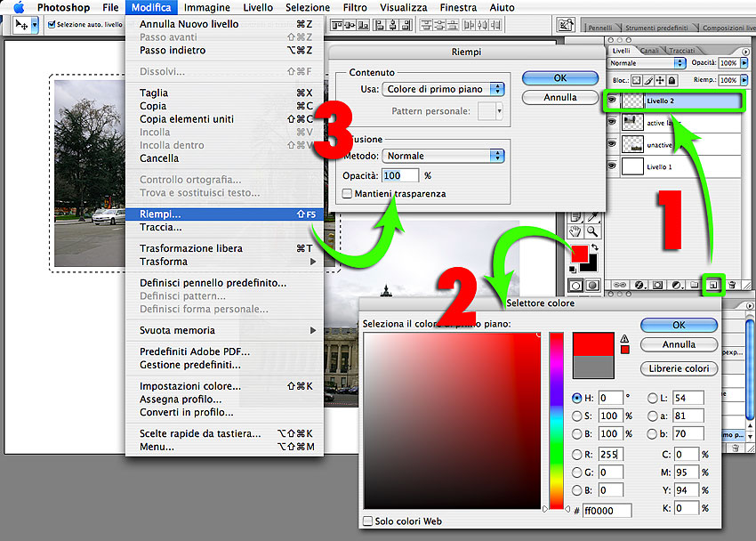The height and width of the screenshot is (541, 756).
Task: Create new fill or adjustment layer
Action: click(x=677, y=285)
